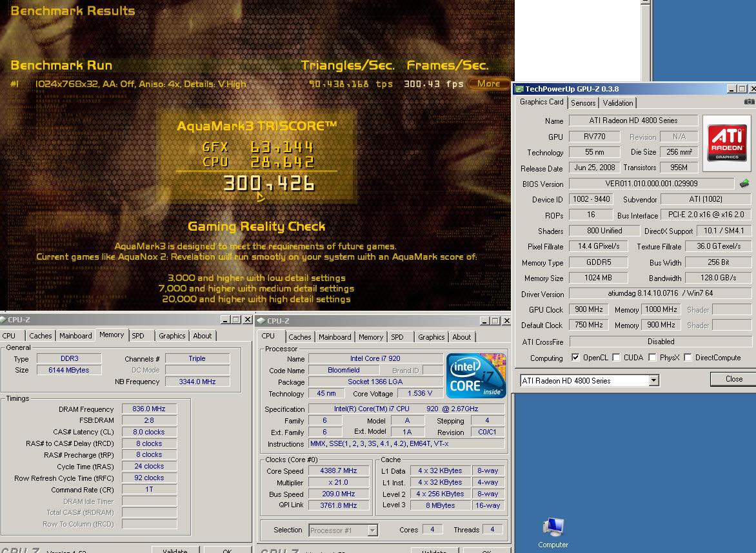
Task: Open the Caches tab in right CPU-Z window
Action: pyautogui.click(x=300, y=337)
